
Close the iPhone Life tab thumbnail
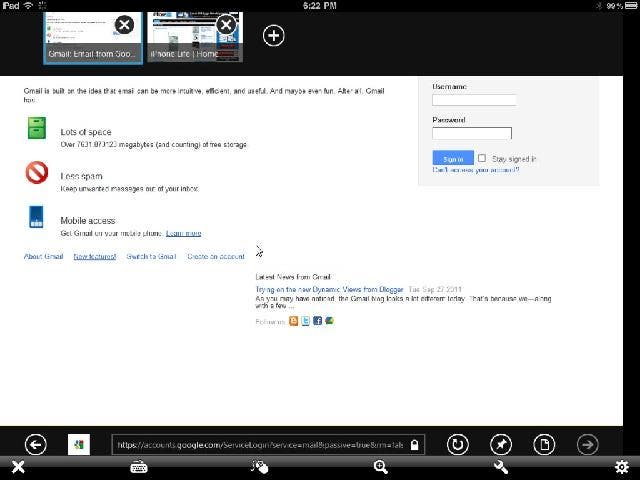(x=226, y=25)
